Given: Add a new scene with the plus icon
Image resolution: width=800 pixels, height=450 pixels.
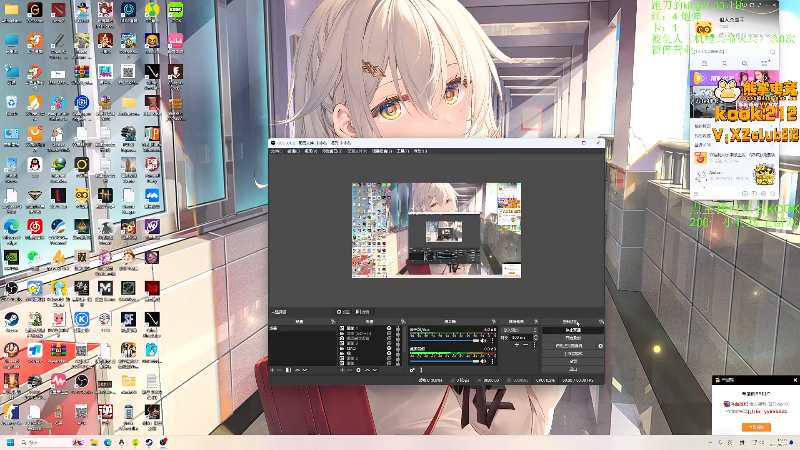Looking at the screenshot, I should [x=272, y=370].
